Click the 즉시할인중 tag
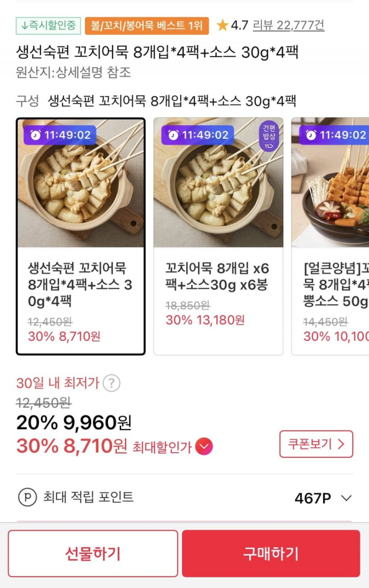 coord(49,26)
